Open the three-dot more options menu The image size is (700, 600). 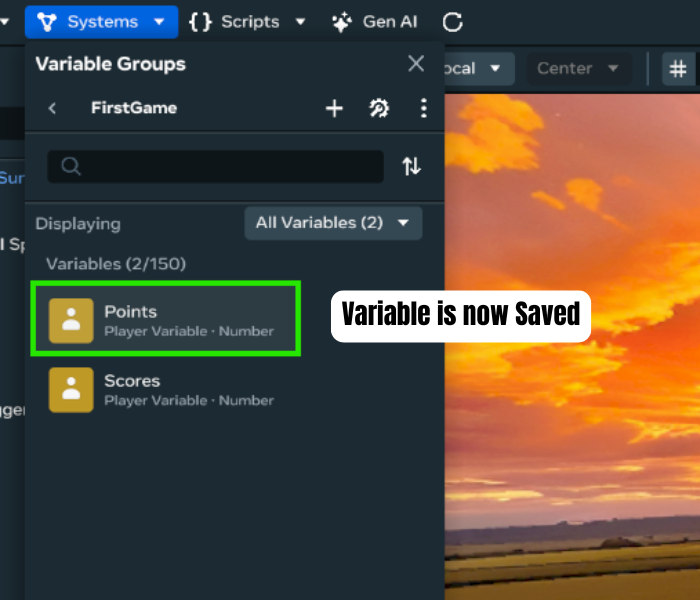(x=423, y=108)
